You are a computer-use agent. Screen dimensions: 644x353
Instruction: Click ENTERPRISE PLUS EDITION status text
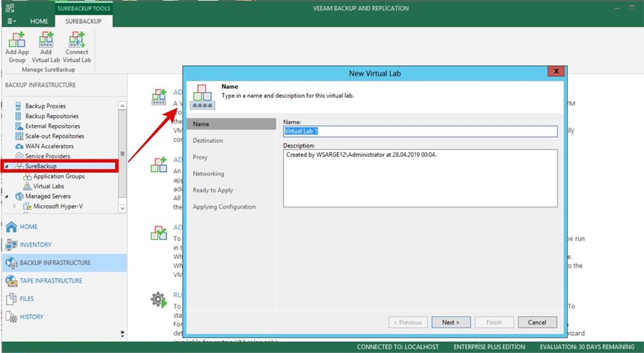pyautogui.click(x=489, y=347)
